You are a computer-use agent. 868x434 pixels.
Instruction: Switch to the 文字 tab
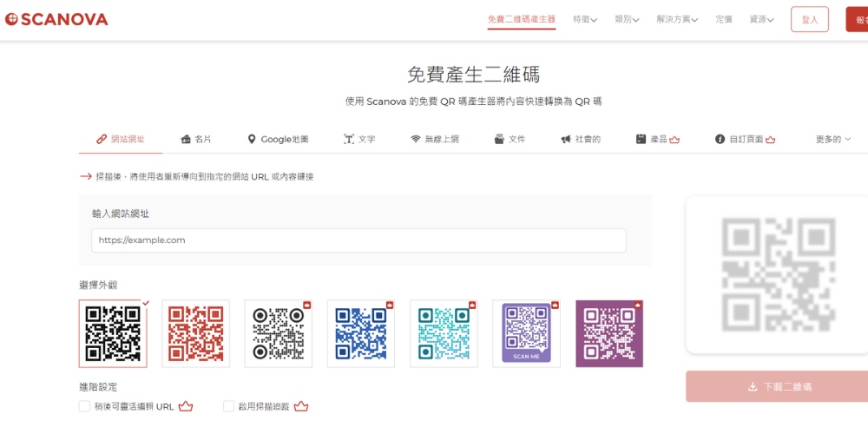[359, 140]
